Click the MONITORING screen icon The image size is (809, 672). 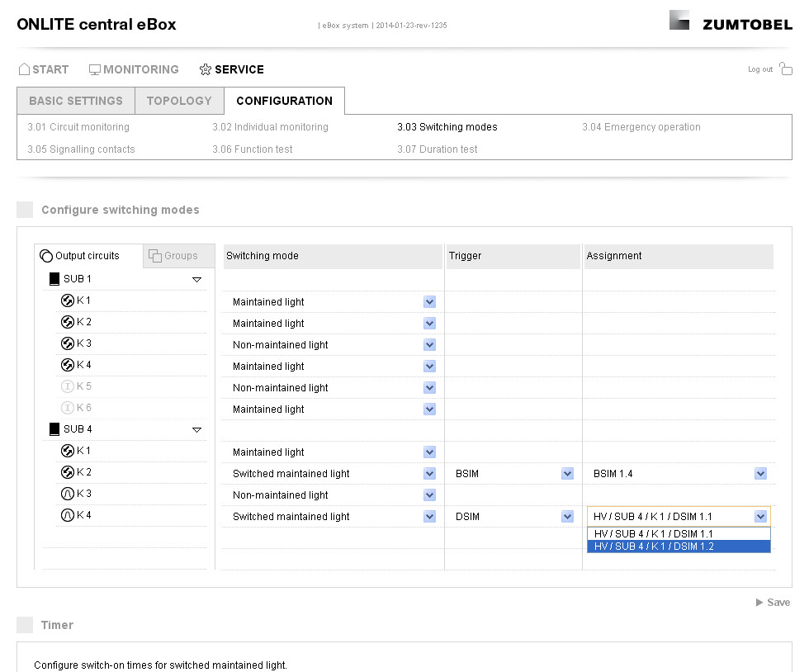coord(94,69)
